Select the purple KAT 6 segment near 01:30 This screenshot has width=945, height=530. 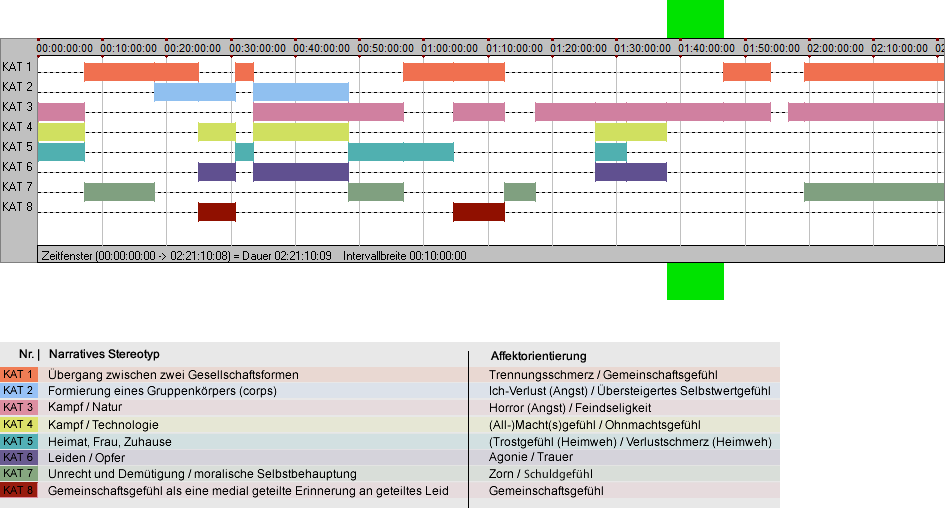coord(630,172)
